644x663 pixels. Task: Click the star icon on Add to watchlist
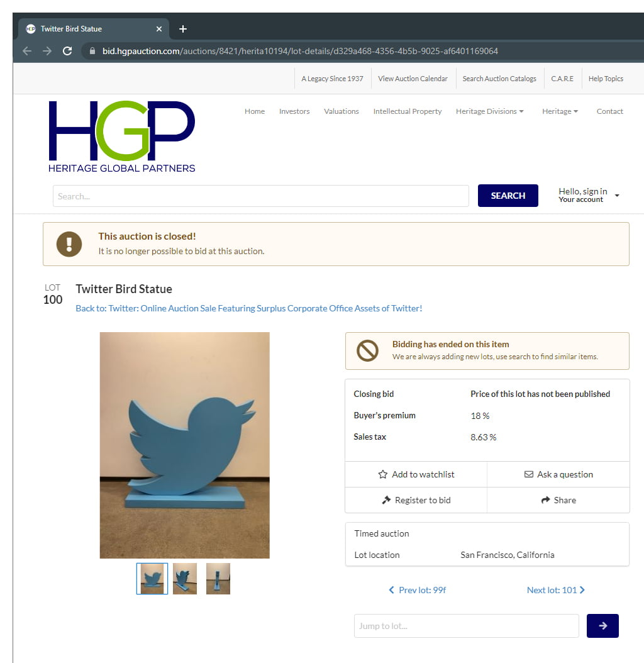(x=382, y=474)
